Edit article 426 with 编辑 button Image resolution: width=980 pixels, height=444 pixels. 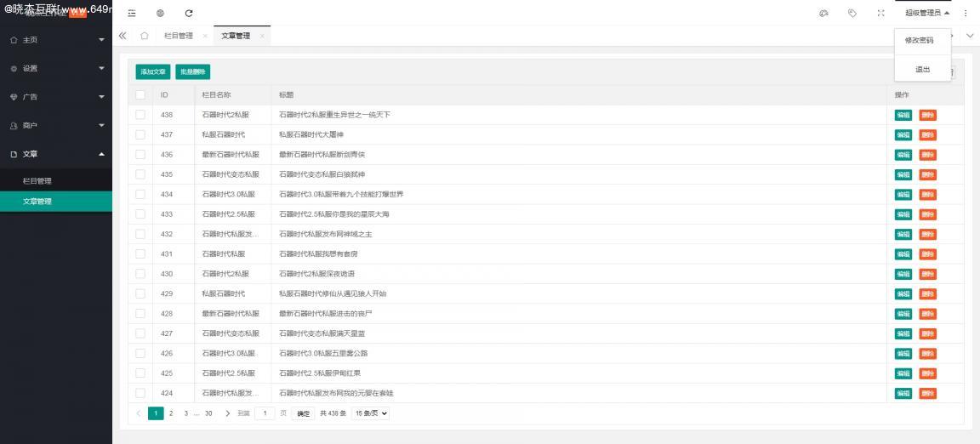[x=903, y=353]
